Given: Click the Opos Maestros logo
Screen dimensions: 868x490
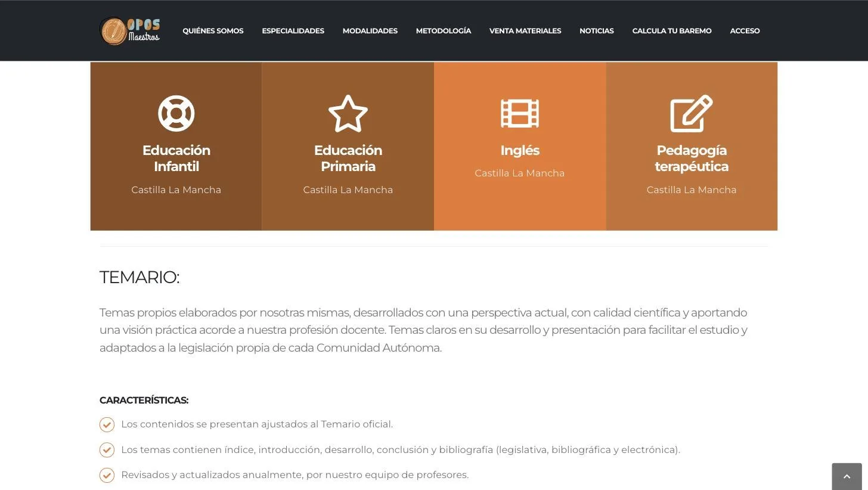Looking at the screenshot, I should (x=130, y=31).
